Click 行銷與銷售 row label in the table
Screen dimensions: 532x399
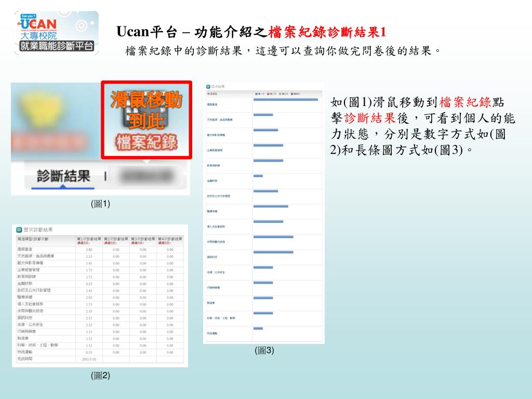[x=26, y=331]
